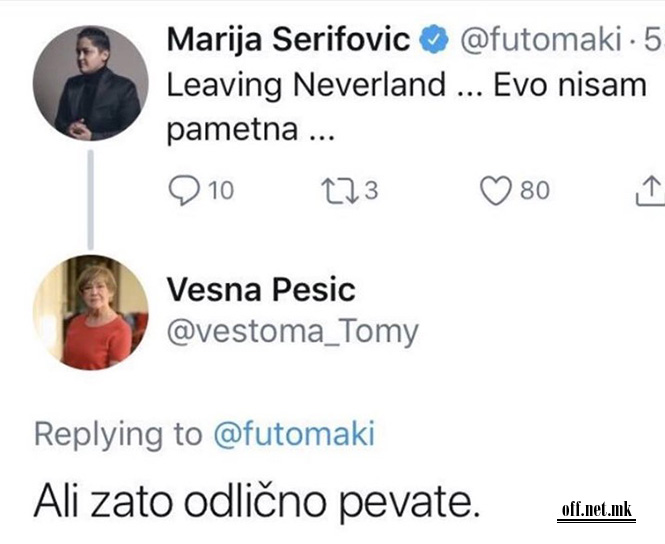The image size is (665, 544).
Task: Click the retweet count of 3
Action: tap(371, 190)
